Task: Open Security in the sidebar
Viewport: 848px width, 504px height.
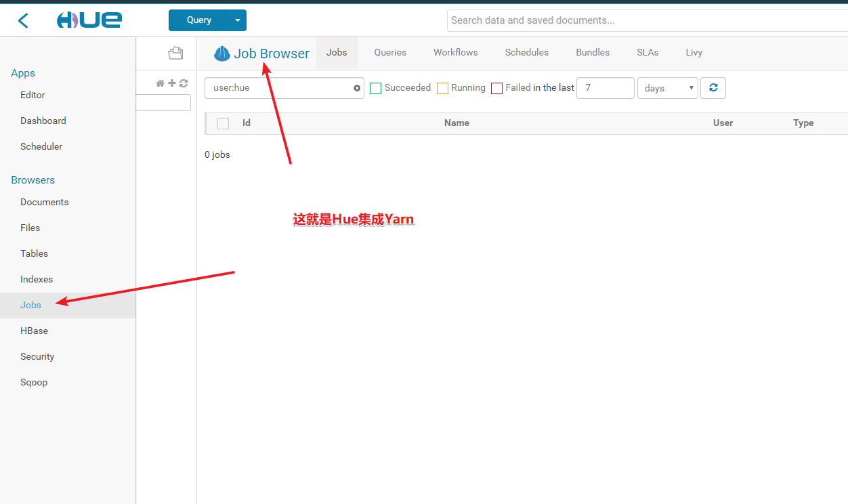Action: pos(37,356)
